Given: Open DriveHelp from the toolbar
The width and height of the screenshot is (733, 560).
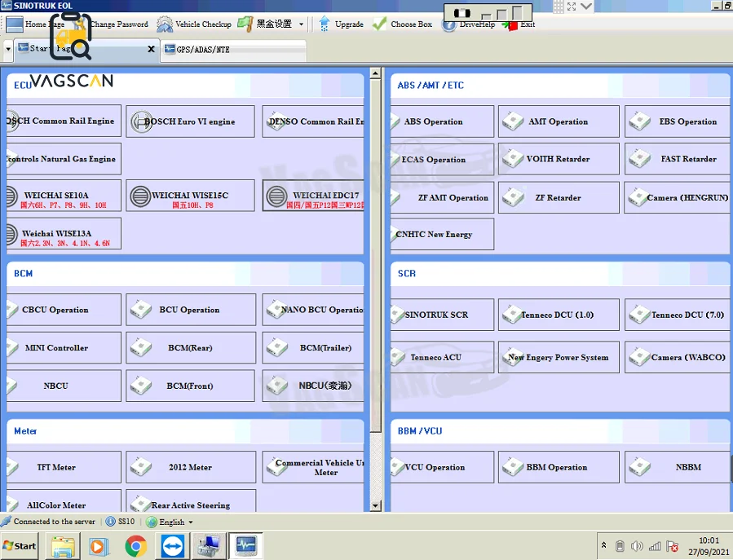Looking at the screenshot, I should pyautogui.click(x=468, y=24).
